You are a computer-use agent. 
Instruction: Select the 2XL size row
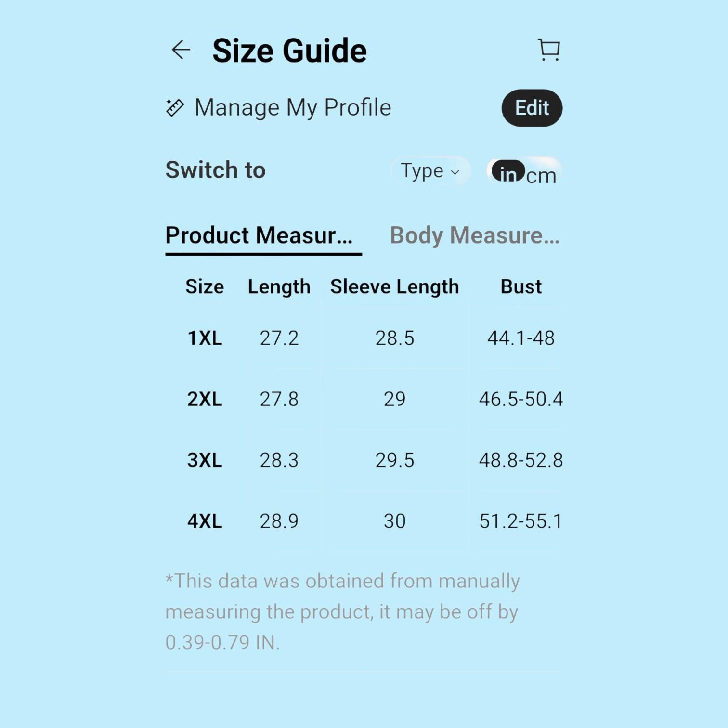point(364,399)
